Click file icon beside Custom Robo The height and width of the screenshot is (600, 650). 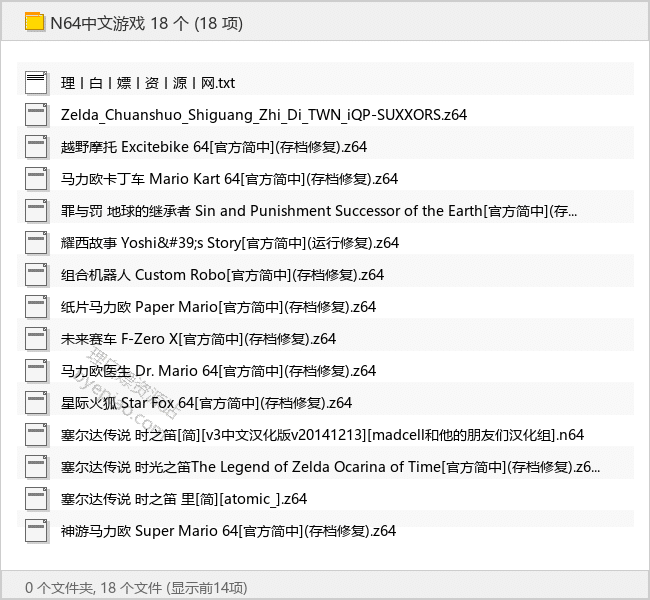point(36,274)
